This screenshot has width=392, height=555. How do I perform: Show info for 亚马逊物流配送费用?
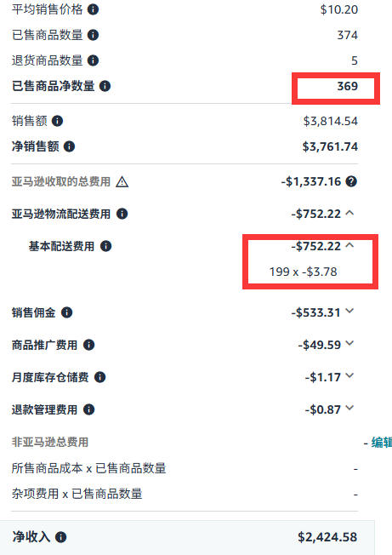click(122, 214)
